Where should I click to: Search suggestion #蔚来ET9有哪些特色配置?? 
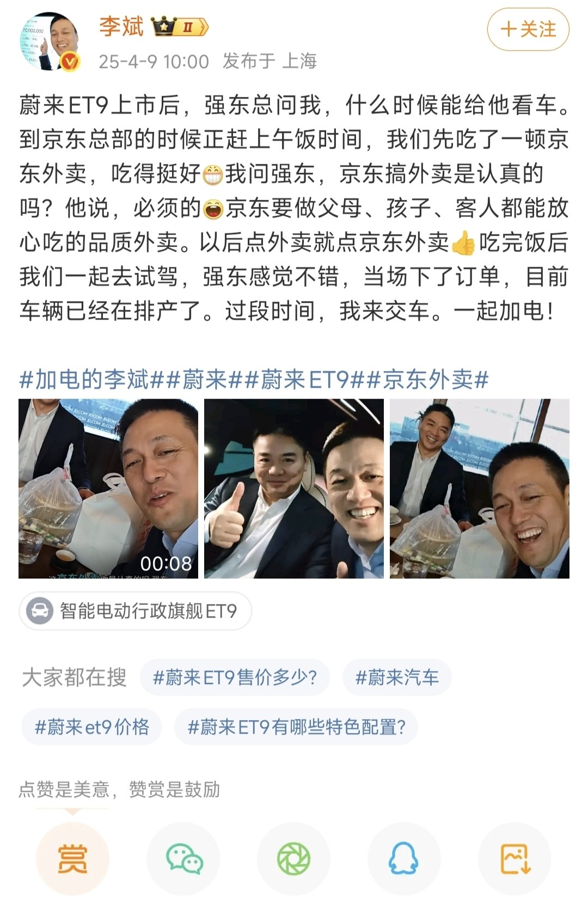coord(296,727)
